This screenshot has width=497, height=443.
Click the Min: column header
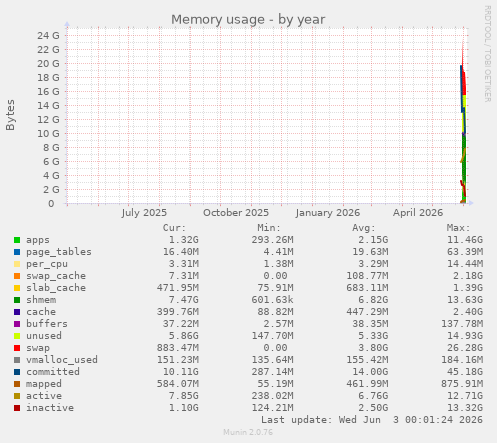click(269, 228)
